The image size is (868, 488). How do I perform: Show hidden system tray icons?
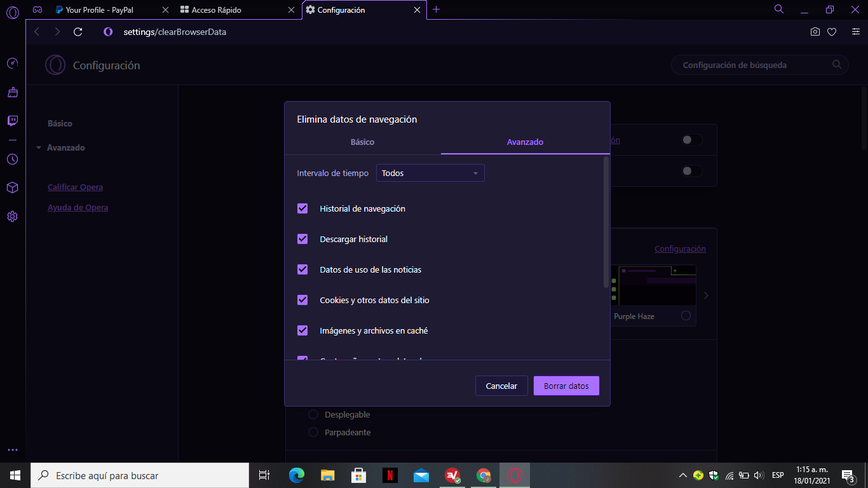click(x=683, y=475)
